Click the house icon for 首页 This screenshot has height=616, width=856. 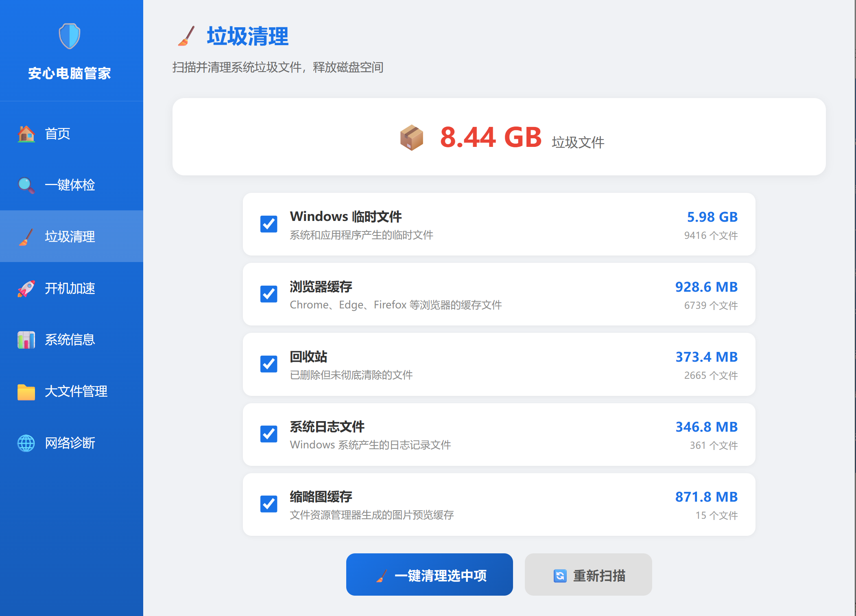(26, 133)
